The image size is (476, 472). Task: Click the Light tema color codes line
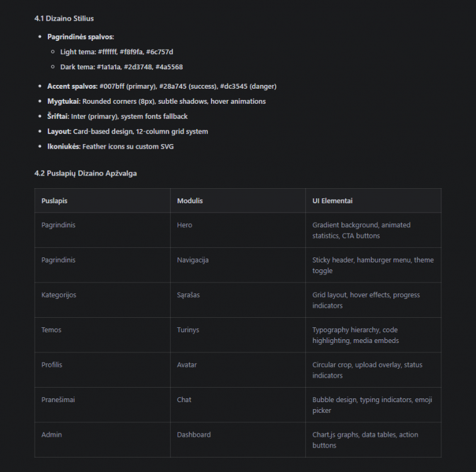[x=116, y=52]
